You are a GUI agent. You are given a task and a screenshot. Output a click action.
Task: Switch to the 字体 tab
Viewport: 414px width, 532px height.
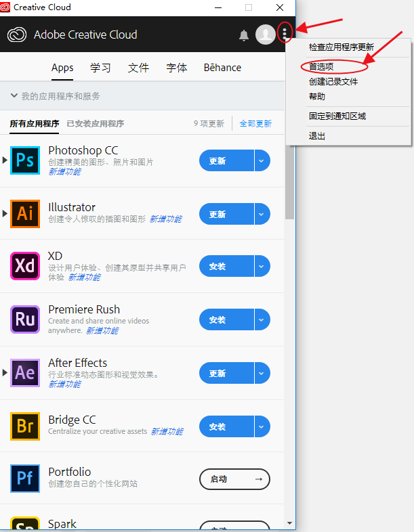177,68
